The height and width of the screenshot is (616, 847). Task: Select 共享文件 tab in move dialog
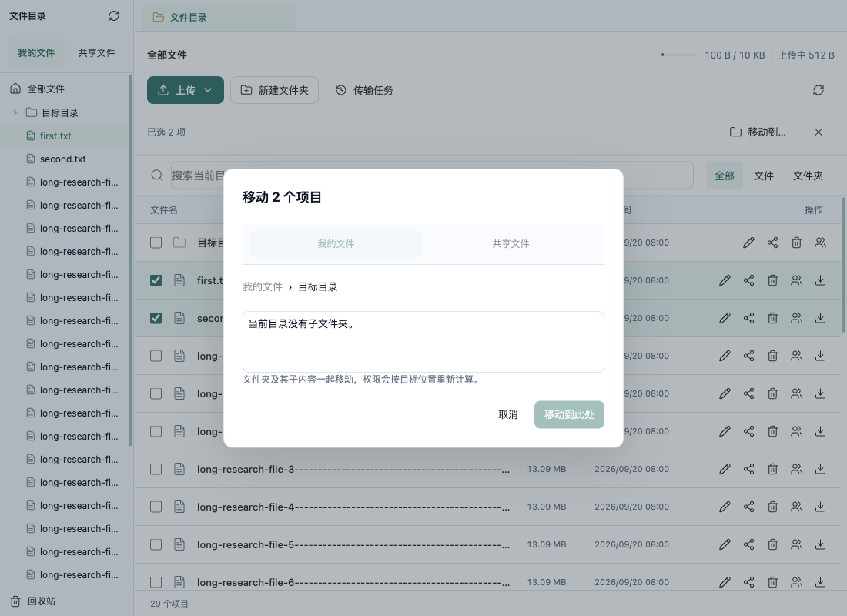511,243
